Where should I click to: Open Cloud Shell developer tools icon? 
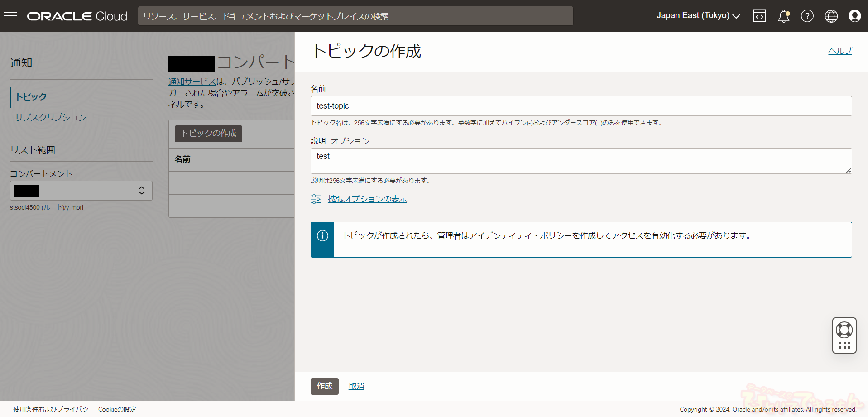click(759, 16)
